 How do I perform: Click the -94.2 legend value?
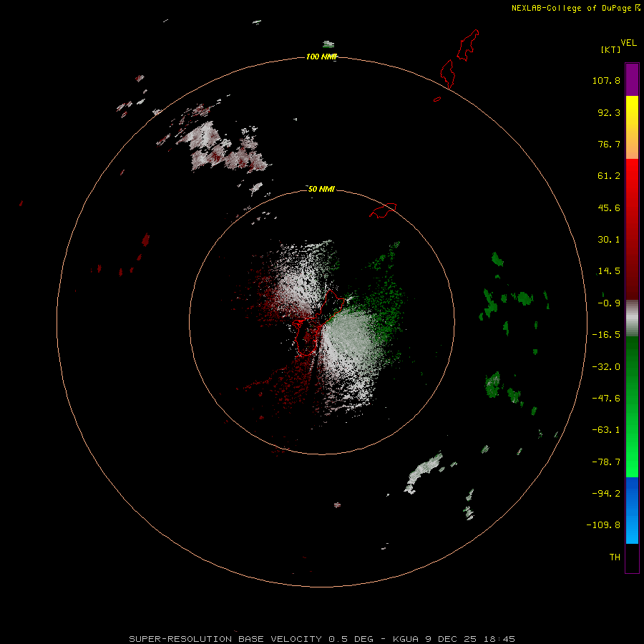(x=606, y=493)
